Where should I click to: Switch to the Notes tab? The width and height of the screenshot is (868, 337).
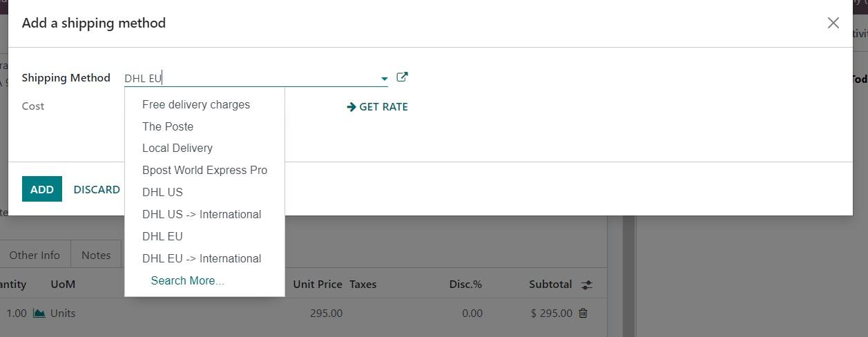click(x=96, y=255)
